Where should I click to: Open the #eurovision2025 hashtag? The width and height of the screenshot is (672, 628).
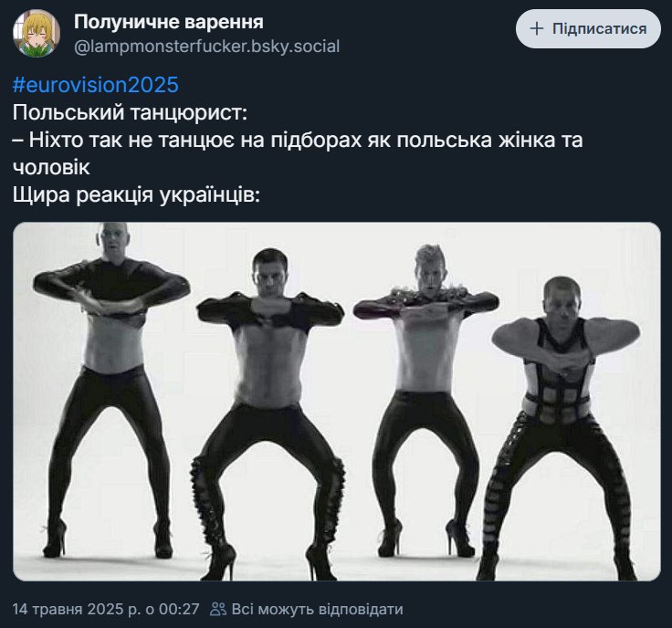point(96,84)
